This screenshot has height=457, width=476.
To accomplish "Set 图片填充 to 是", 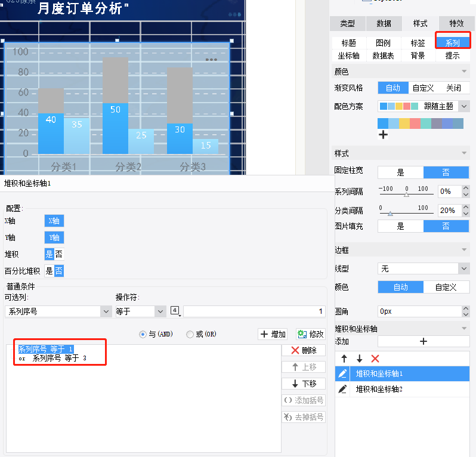I will click(400, 226).
